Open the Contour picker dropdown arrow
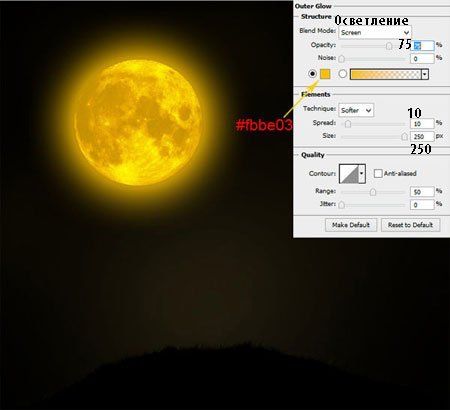 point(362,174)
